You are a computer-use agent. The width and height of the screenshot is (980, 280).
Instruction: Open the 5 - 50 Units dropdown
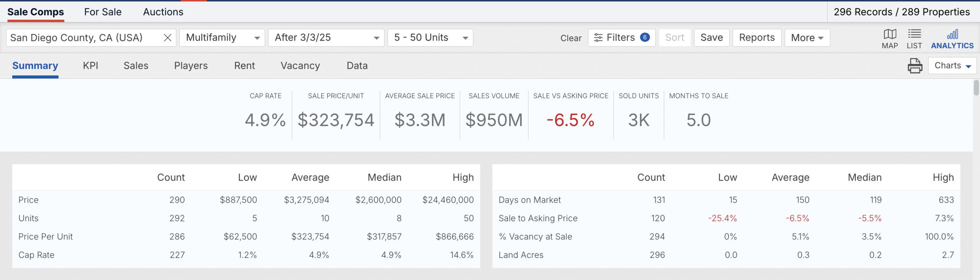(430, 38)
